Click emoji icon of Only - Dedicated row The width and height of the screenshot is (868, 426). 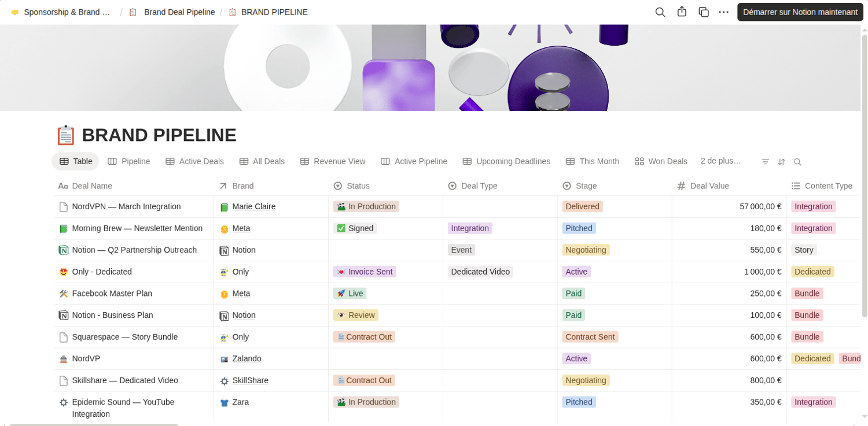64,272
